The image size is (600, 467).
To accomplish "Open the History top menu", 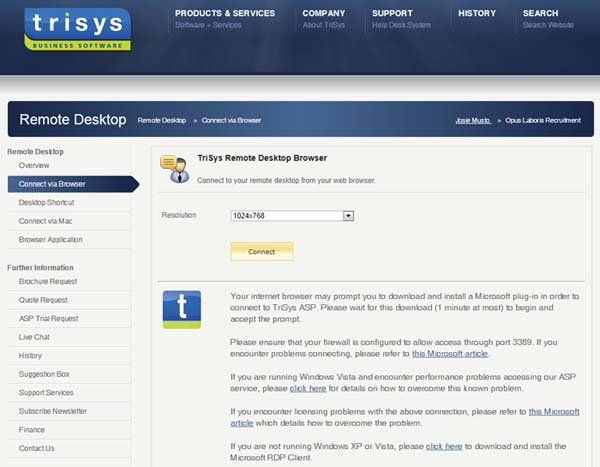I will 477,13.
